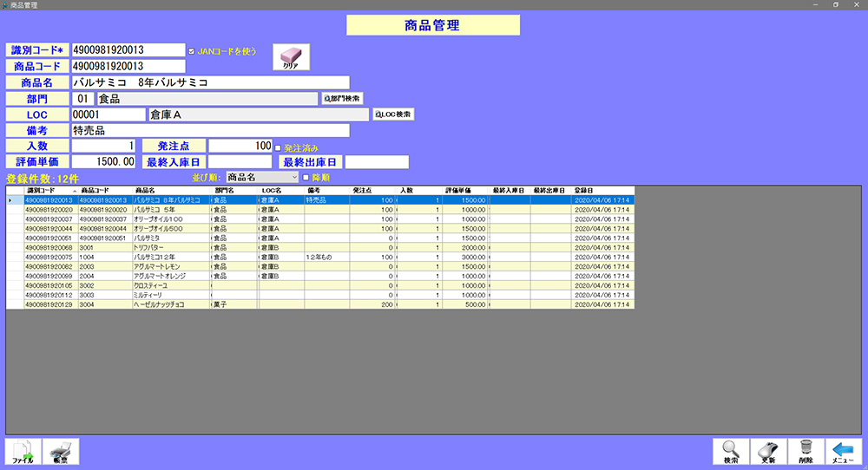Viewport: 868px width, 470px height.
Task: Click the 部門 code field showing 01
Action: 82,99
